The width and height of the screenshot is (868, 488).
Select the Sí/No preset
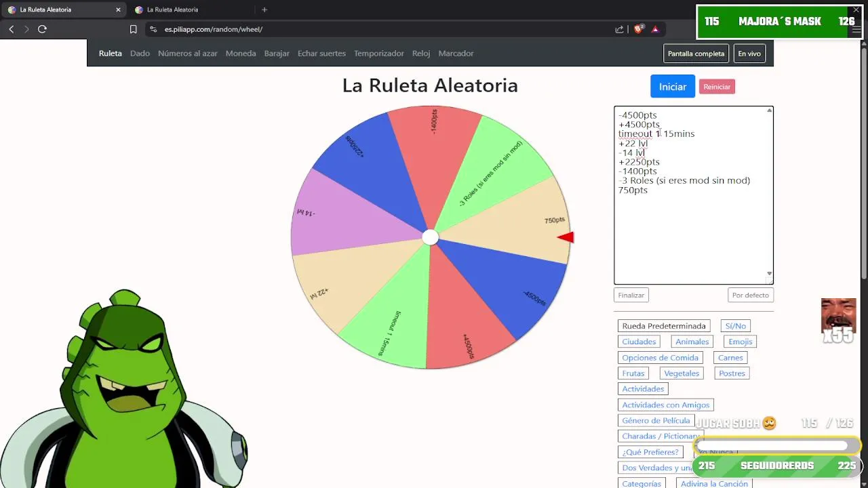(x=735, y=326)
